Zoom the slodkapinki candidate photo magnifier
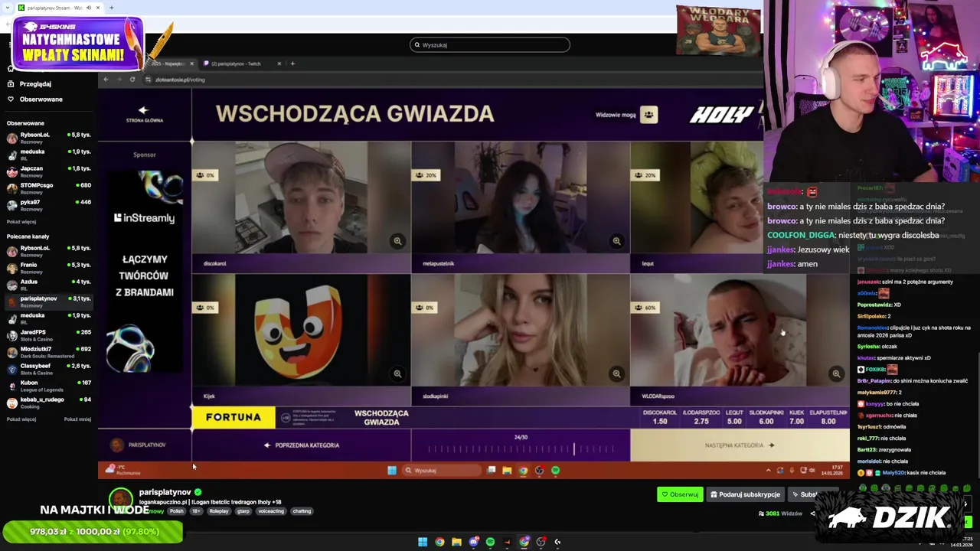The height and width of the screenshot is (551, 980). click(616, 373)
